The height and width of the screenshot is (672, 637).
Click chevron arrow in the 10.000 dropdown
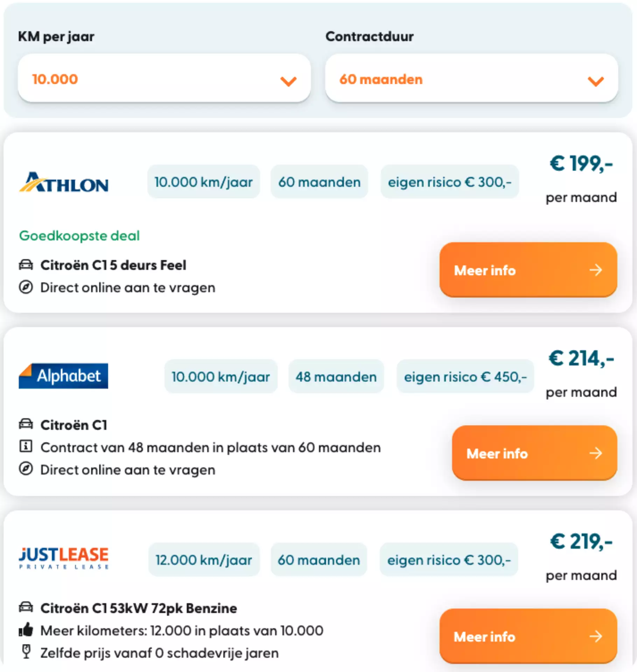pos(288,81)
